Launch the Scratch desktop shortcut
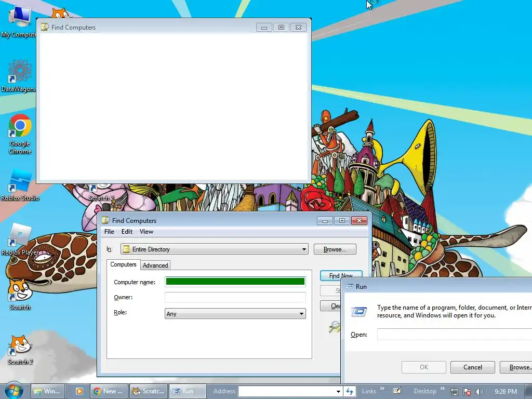This screenshot has width=532, height=399. pos(20,294)
